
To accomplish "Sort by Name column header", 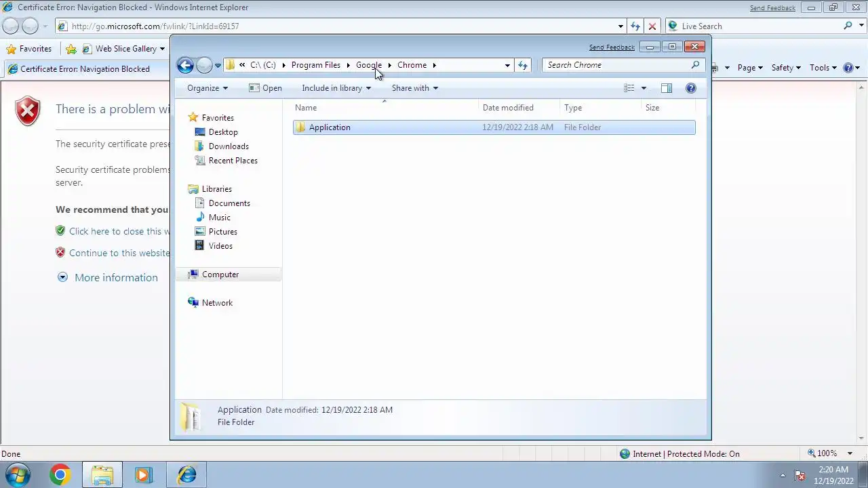I will pos(384,108).
